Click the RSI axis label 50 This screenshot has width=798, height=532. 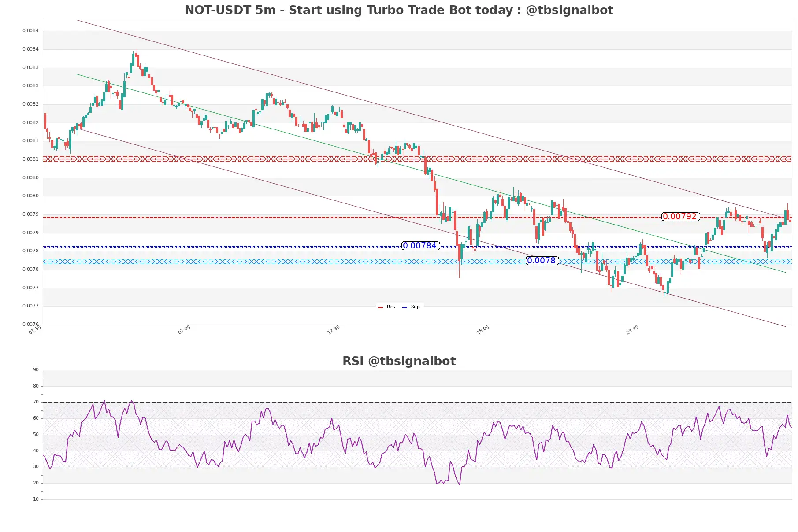(x=36, y=435)
